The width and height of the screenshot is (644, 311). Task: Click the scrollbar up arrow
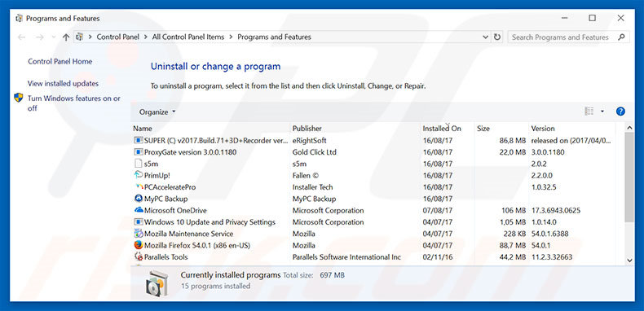click(x=629, y=128)
